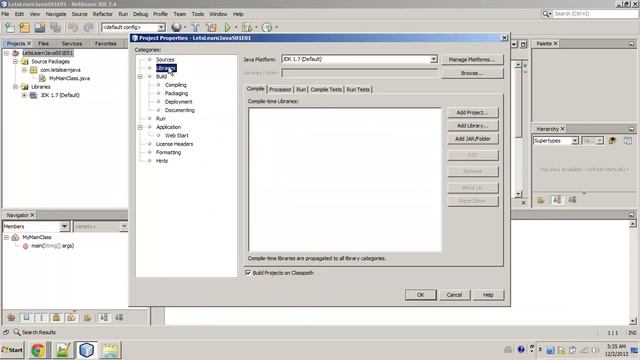The height and width of the screenshot is (360, 640).
Task: Click Cancel in Project Properties
Action: point(454,295)
